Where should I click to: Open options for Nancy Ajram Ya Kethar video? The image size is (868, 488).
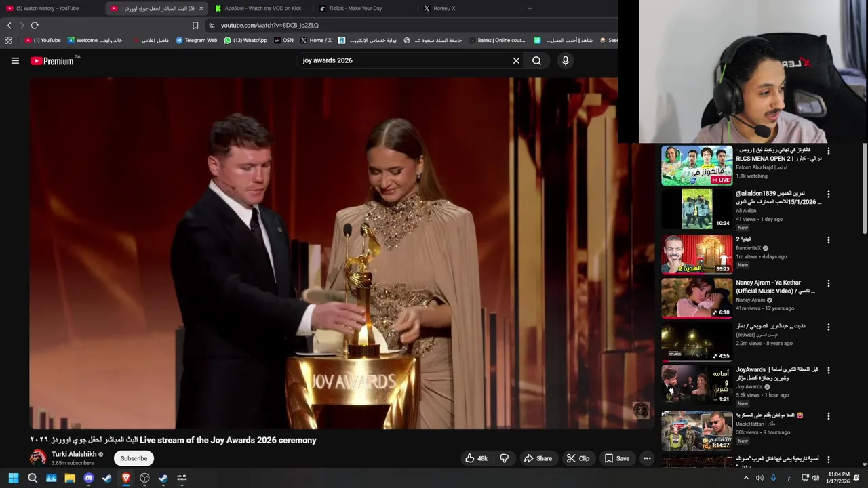point(828,283)
